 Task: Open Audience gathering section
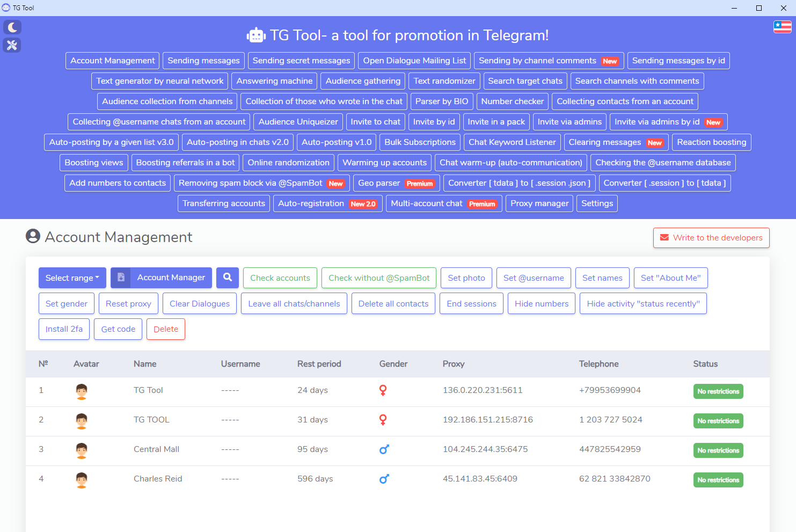(363, 81)
